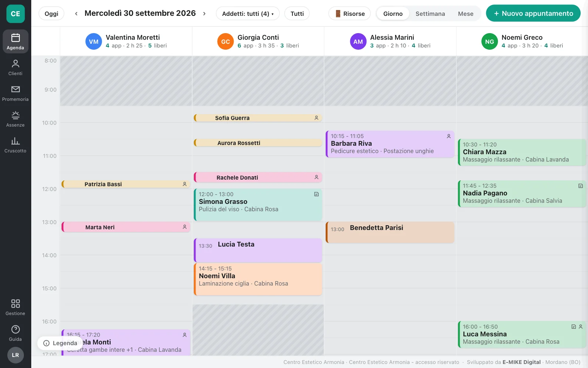Open the Agenda section in sidebar
This screenshot has width=588, height=368.
pyautogui.click(x=15, y=42)
